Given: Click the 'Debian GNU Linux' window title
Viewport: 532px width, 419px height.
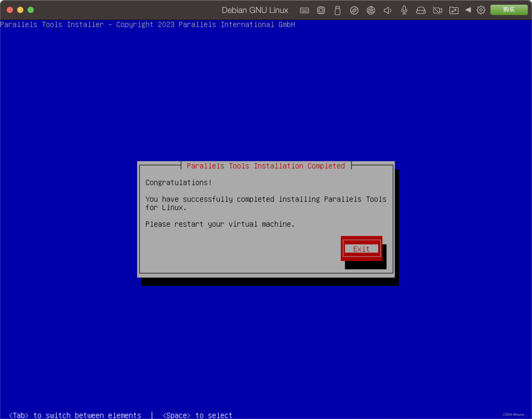Looking at the screenshot, I should 255,10.
